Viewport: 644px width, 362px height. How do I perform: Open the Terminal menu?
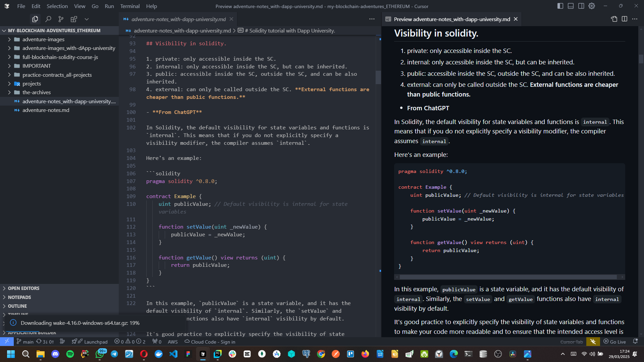pos(130,6)
